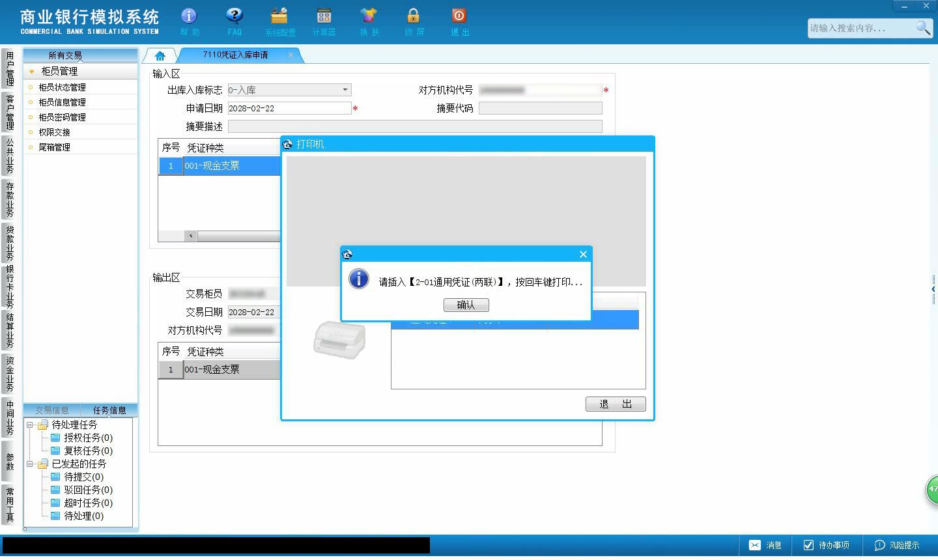
Task: Open 尾箱管理 menu entry
Action: pyautogui.click(x=54, y=147)
